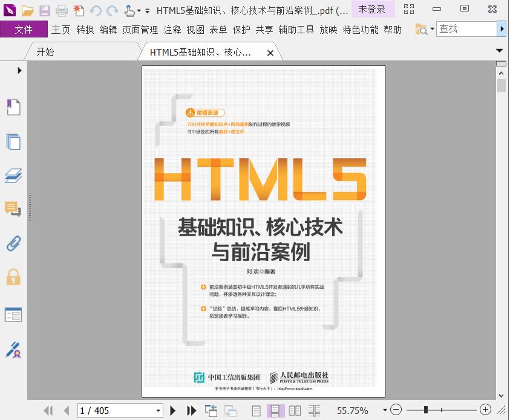Viewport: 510px width, 420px height.
Task: Open the touch mode dropdown arrow
Action: pos(139,11)
